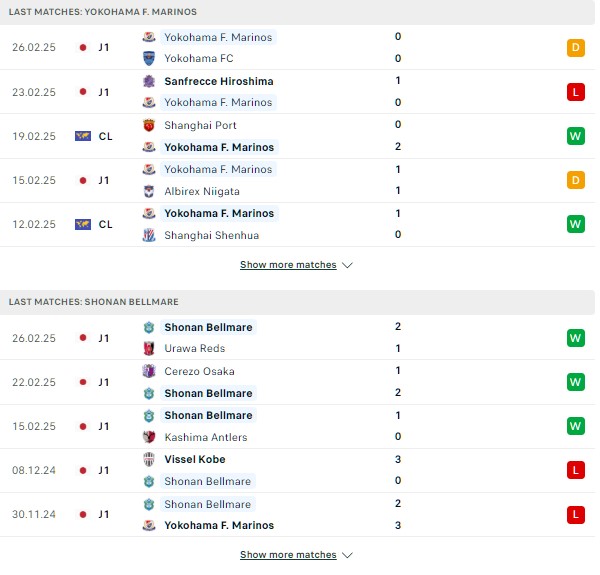Click the Urawa Reds crest icon
This screenshot has width=600, height=575.
coord(149,348)
